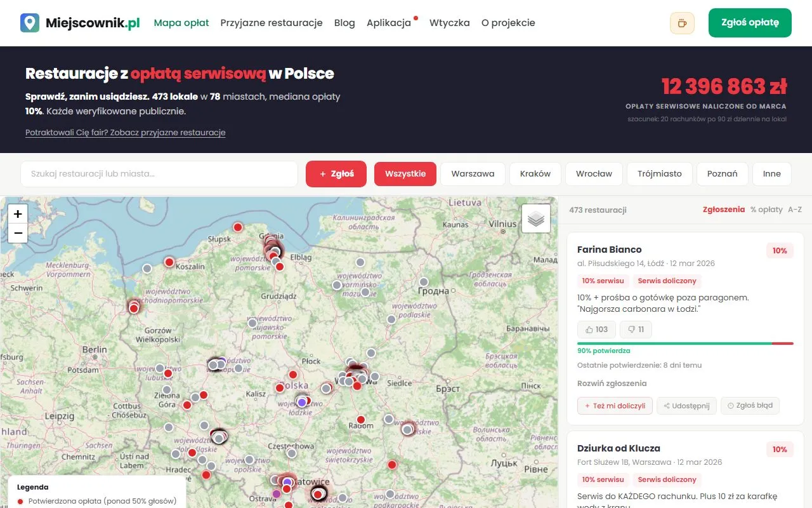Open the Aplikacja menu item
This screenshot has height=508, width=812.
click(x=389, y=23)
